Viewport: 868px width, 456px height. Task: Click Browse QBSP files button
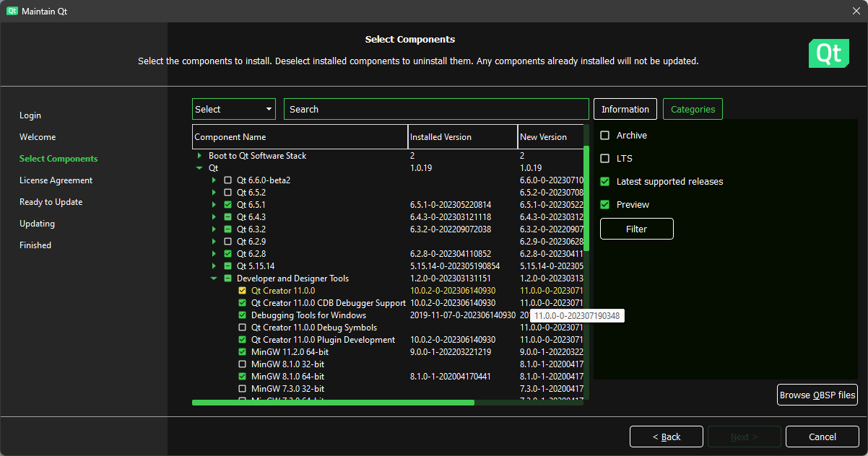click(x=817, y=395)
